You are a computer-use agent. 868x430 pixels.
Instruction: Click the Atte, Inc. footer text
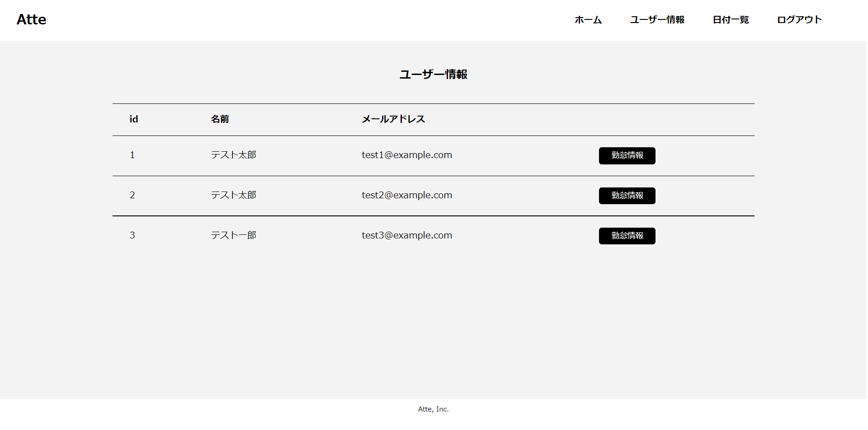click(433, 409)
